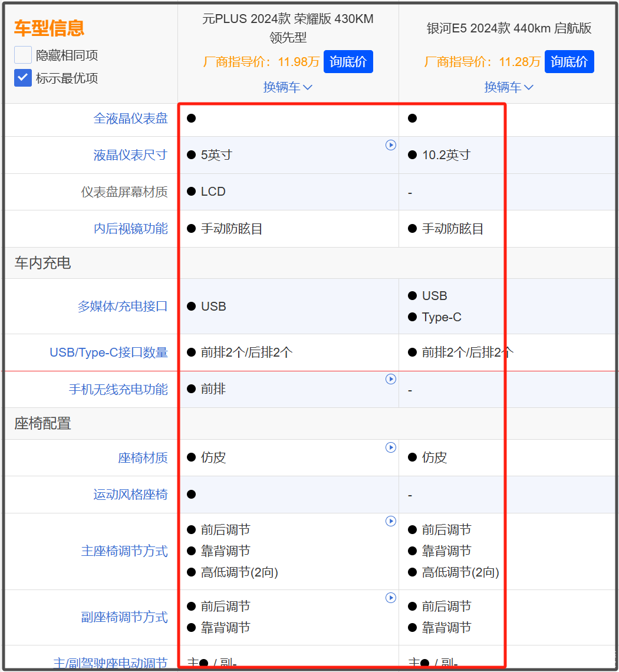Play video for 副座椅调节方式 row

point(390,598)
